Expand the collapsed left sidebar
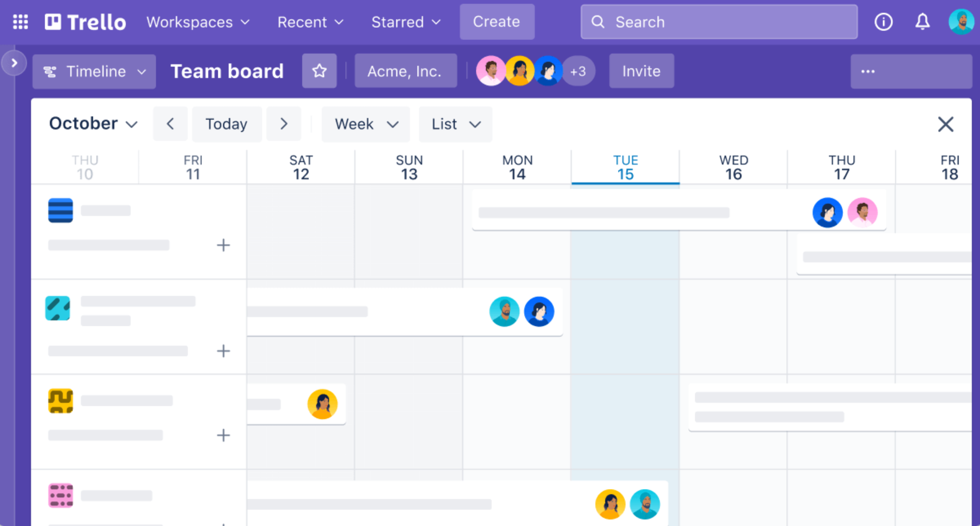This screenshot has width=980, height=526. [14, 63]
